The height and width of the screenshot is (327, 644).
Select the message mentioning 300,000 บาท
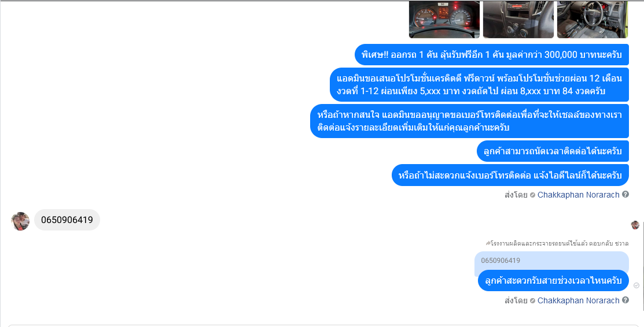[492, 54]
